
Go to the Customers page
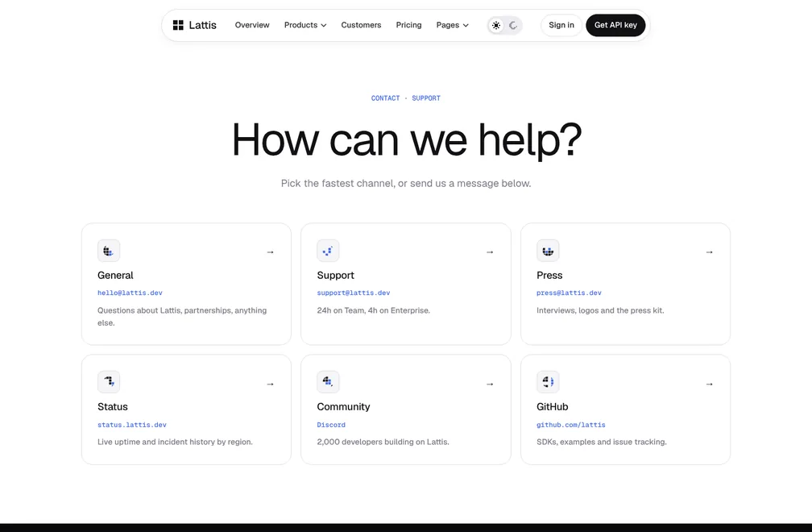pyautogui.click(x=361, y=25)
